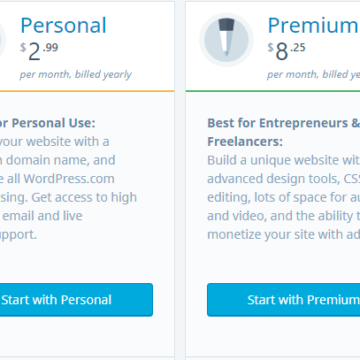Click the Start with Personal button

pyautogui.click(x=76, y=300)
